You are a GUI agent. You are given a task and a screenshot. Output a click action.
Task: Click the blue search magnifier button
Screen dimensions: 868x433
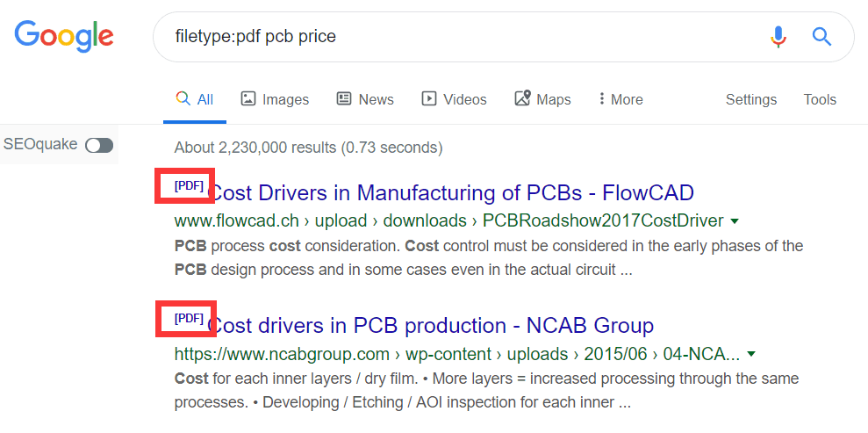pos(821,37)
